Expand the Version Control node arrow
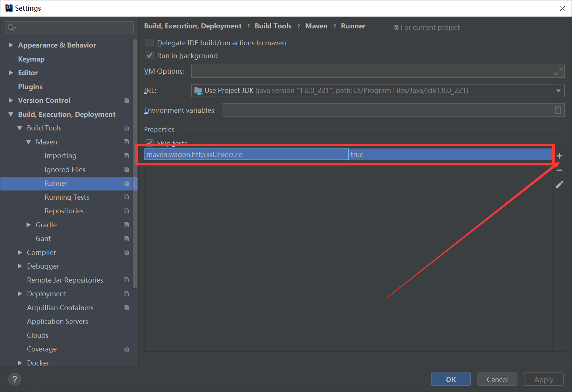The height and width of the screenshot is (392, 572). click(11, 100)
